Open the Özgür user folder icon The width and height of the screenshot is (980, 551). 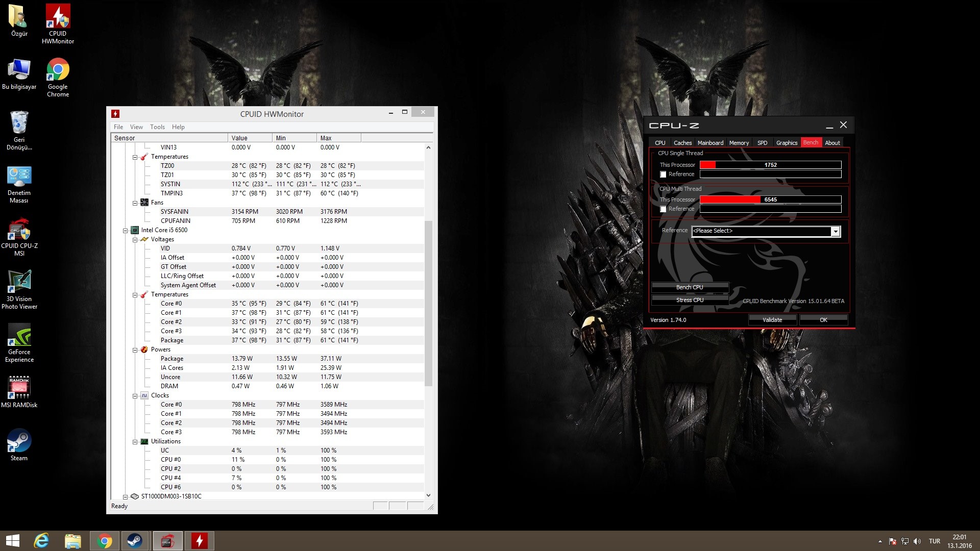tap(19, 20)
